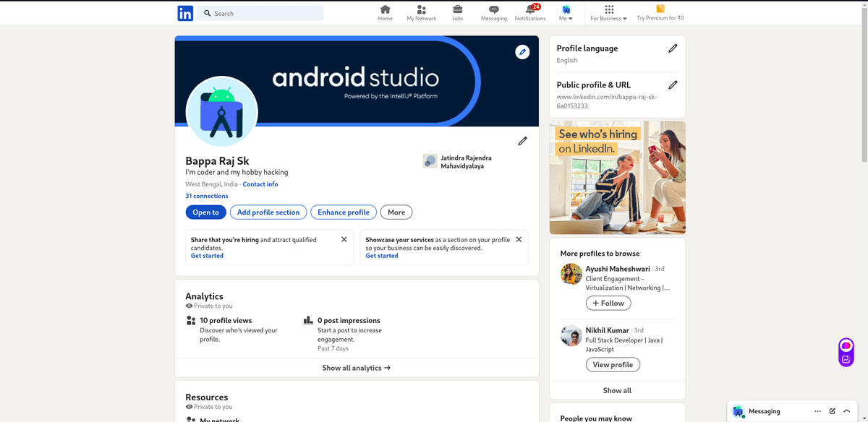The image size is (868, 422).
Task: Open the 31 connections link
Action: 207,196
